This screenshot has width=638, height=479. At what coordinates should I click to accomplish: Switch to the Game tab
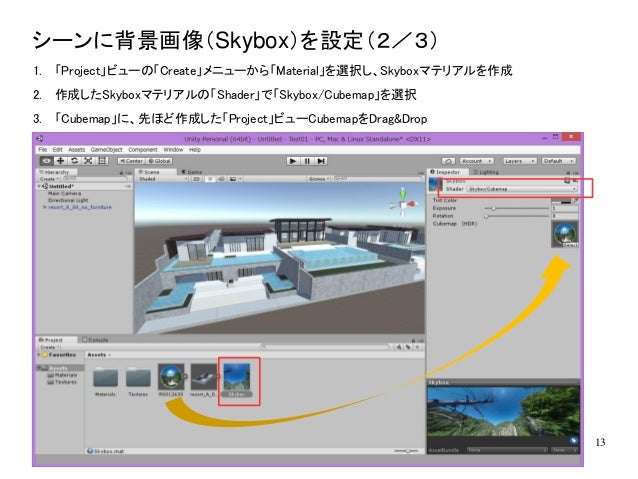point(192,172)
